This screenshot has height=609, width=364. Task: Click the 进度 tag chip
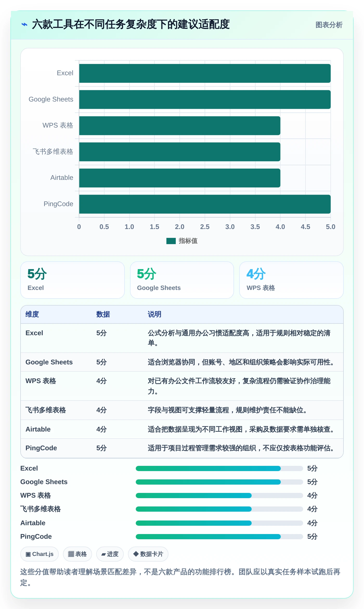point(110,554)
